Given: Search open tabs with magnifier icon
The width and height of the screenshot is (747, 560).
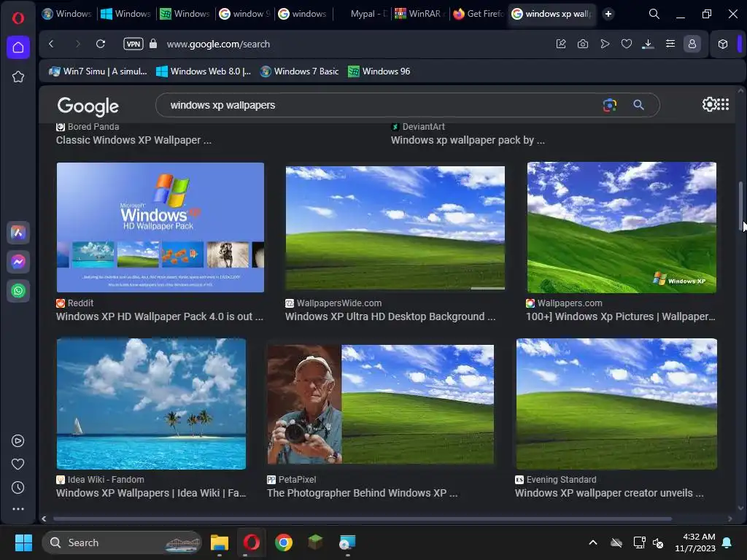Looking at the screenshot, I should coord(654,14).
